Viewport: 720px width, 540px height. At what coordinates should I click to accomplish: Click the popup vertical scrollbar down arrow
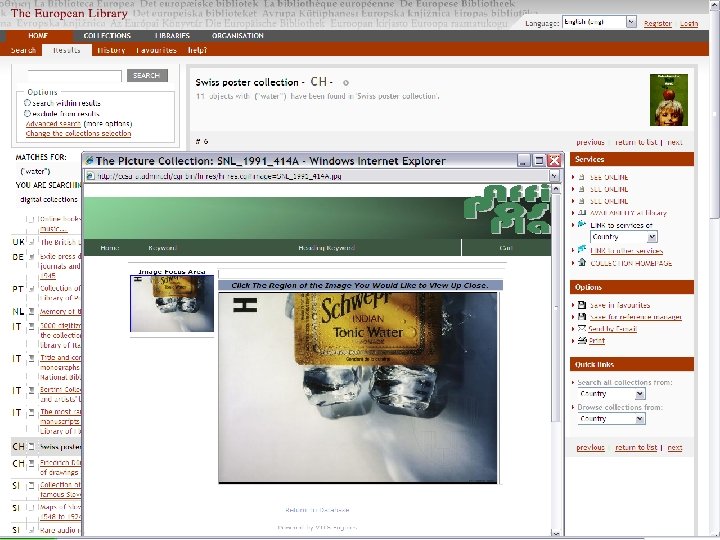pos(556,533)
